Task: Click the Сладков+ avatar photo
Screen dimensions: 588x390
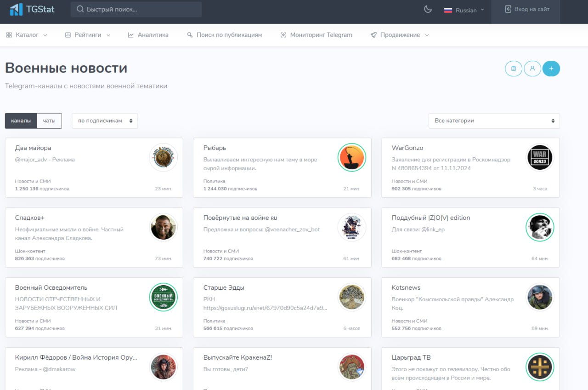Action: pos(164,227)
